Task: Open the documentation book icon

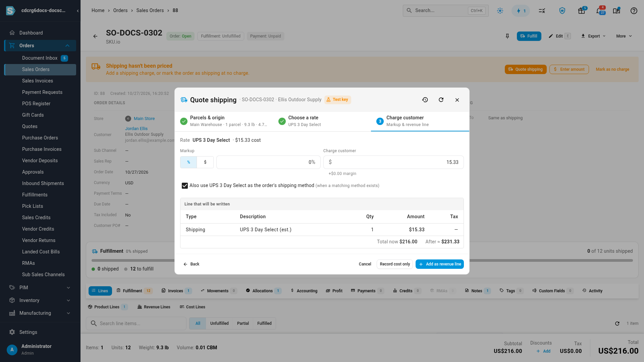Action: pyautogui.click(x=616, y=11)
